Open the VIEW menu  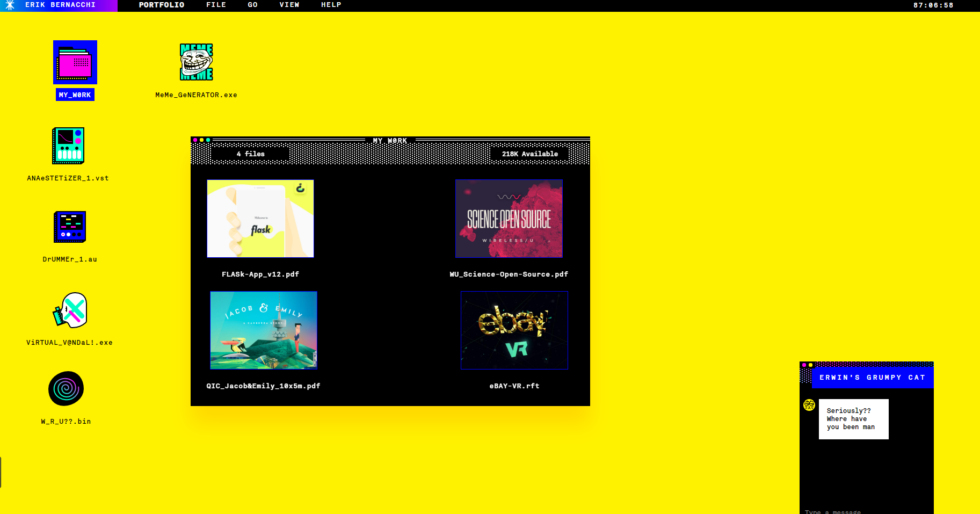click(x=289, y=5)
